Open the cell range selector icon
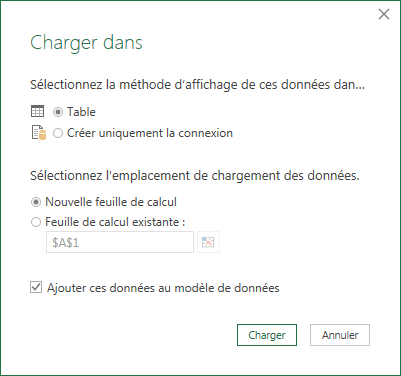The width and height of the screenshot is (401, 376). tap(208, 242)
